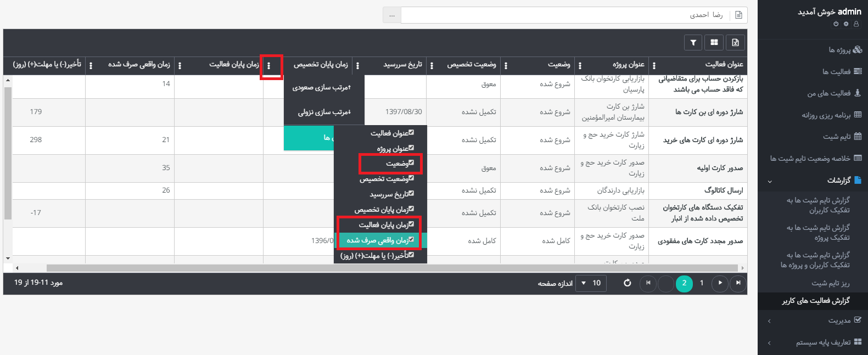
Task: Click the filter funnel icon
Action: pos(693,42)
